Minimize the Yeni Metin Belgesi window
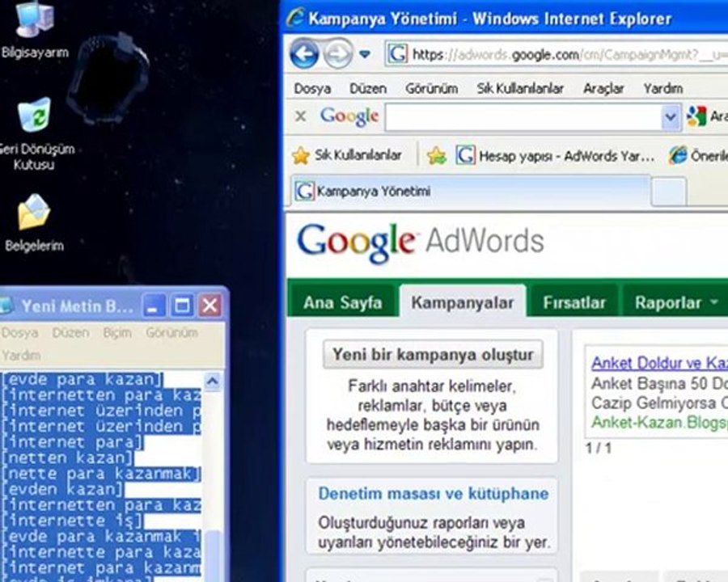The image size is (728, 582). pyautogui.click(x=154, y=306)
